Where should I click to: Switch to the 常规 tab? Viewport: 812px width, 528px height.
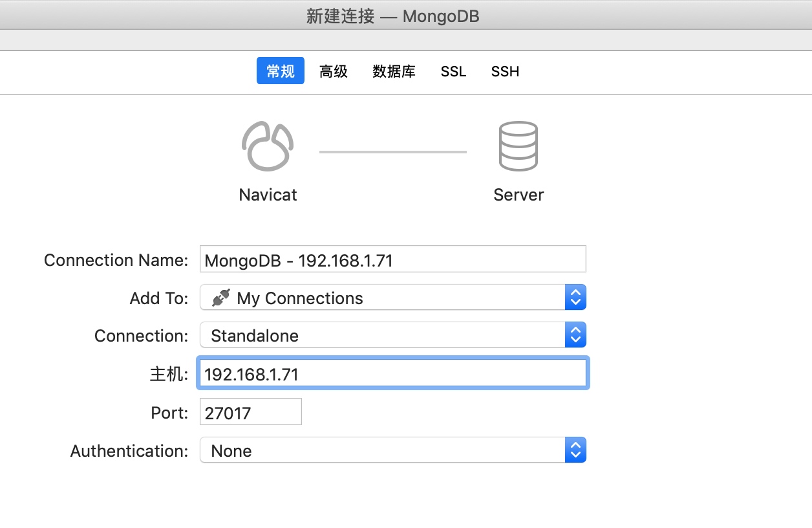point(280,71)
